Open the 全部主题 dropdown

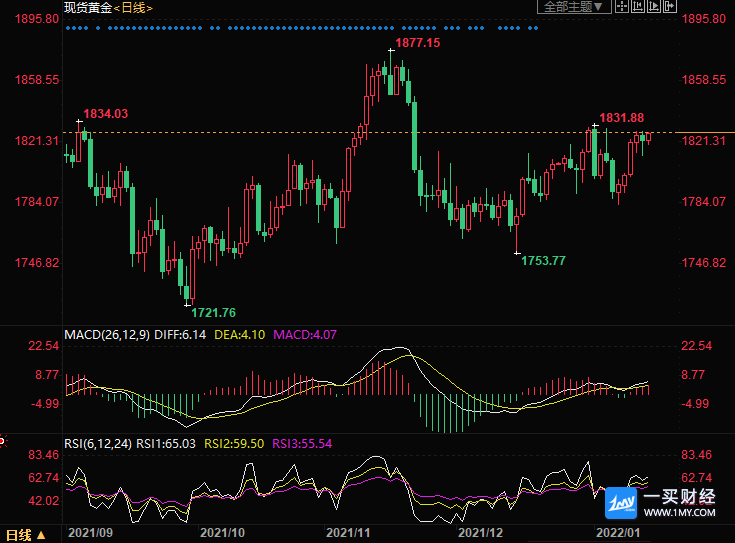[574, 7]
